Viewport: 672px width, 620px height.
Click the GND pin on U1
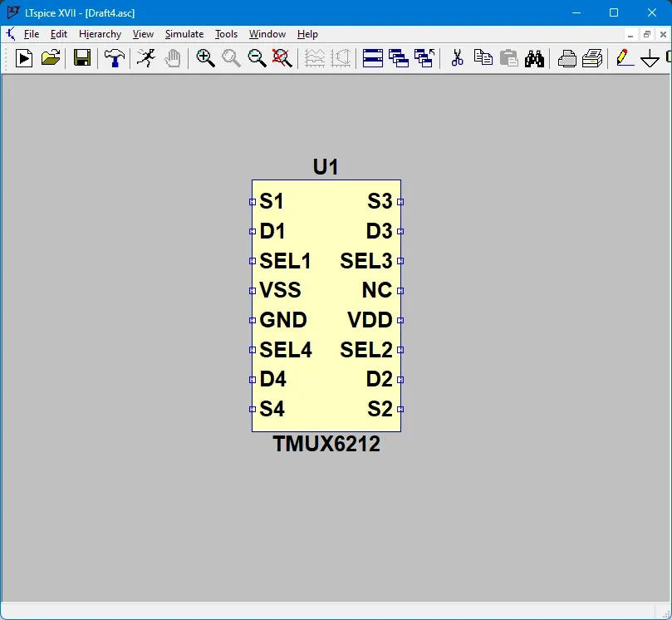coord(253,320)
